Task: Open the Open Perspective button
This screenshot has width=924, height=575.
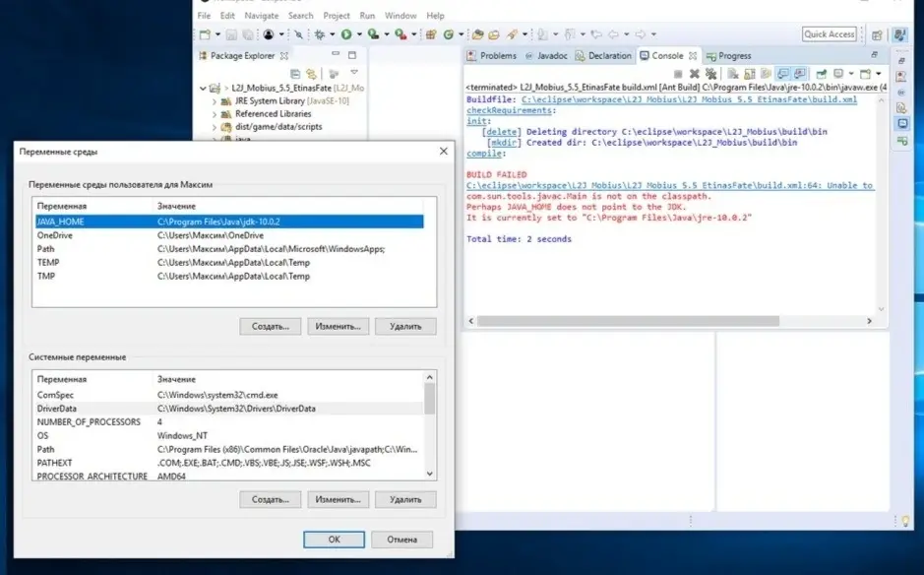Action: click(877, 35)
